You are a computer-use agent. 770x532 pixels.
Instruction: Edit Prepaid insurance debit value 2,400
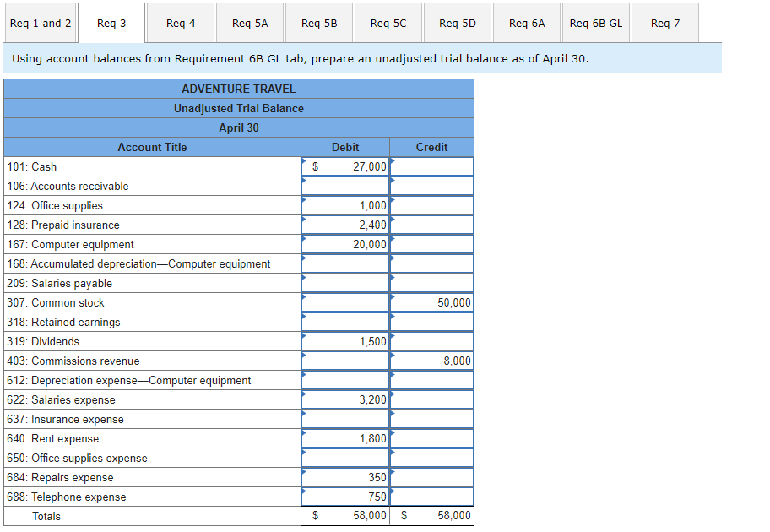point(345,225)
